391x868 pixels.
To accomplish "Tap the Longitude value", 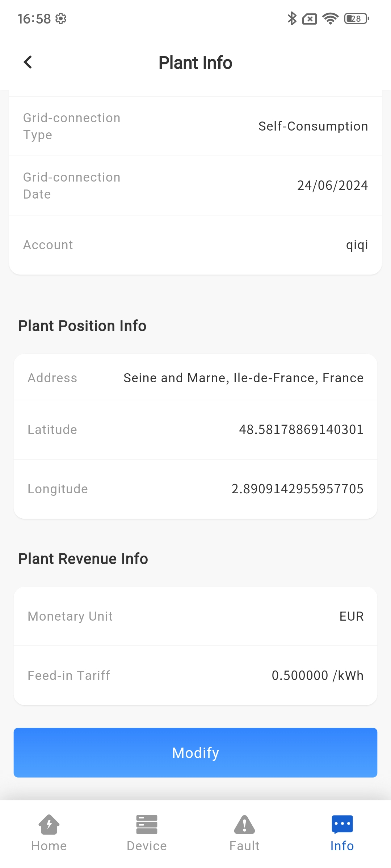I will (x=297, y=489).
